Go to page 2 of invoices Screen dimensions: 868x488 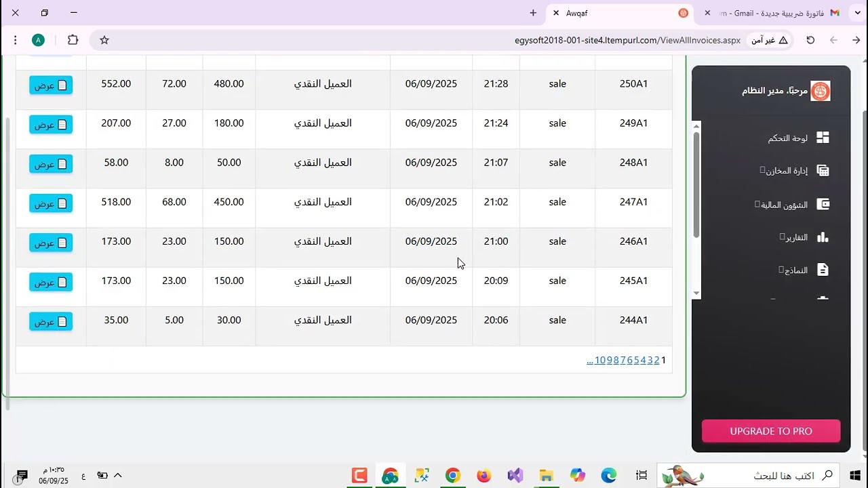[x=656, y=361]
